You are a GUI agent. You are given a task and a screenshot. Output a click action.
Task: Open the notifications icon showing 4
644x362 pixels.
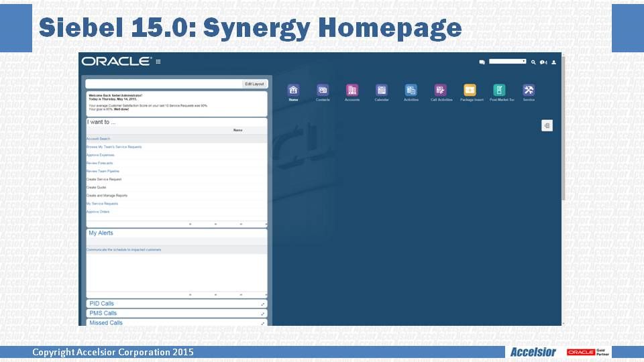pyautogui.click(x=543, y=62)
